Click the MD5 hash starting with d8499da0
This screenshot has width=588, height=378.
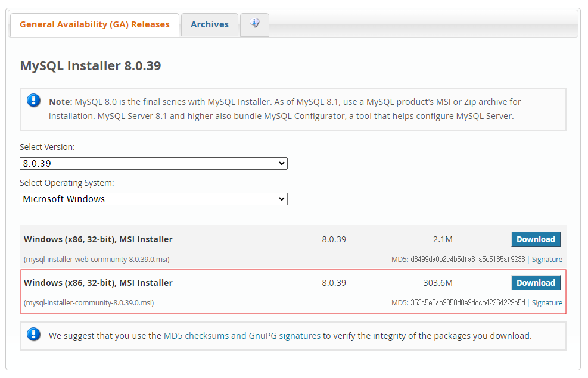coord(468,260)
